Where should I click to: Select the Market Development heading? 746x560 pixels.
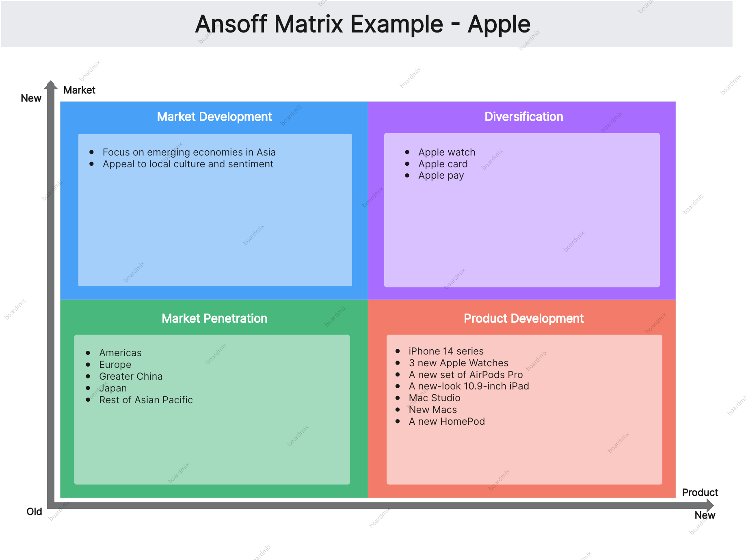pyautogui.click(x=214, y=117)
